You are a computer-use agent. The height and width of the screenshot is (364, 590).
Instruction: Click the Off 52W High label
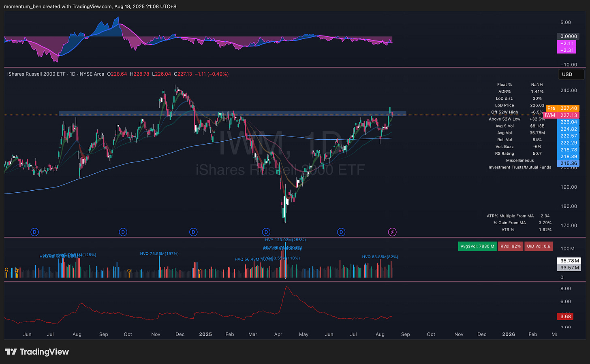click(504, 112)
